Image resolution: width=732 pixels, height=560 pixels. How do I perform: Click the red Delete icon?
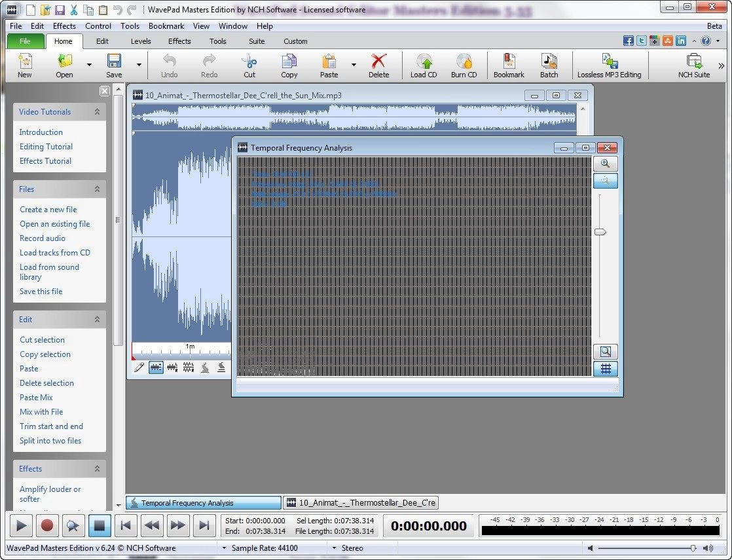click(378, 65)
